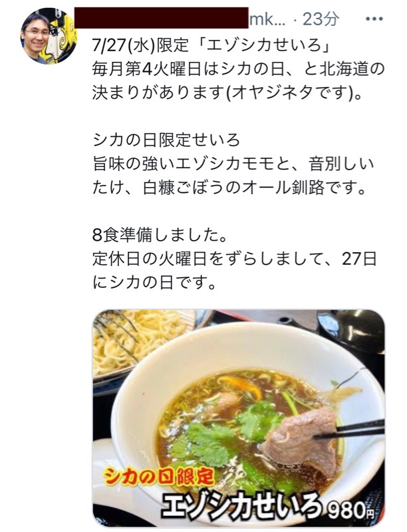
Task: Click the line 定休日の火曜日をずらしまして
Action: pos(235,259)
